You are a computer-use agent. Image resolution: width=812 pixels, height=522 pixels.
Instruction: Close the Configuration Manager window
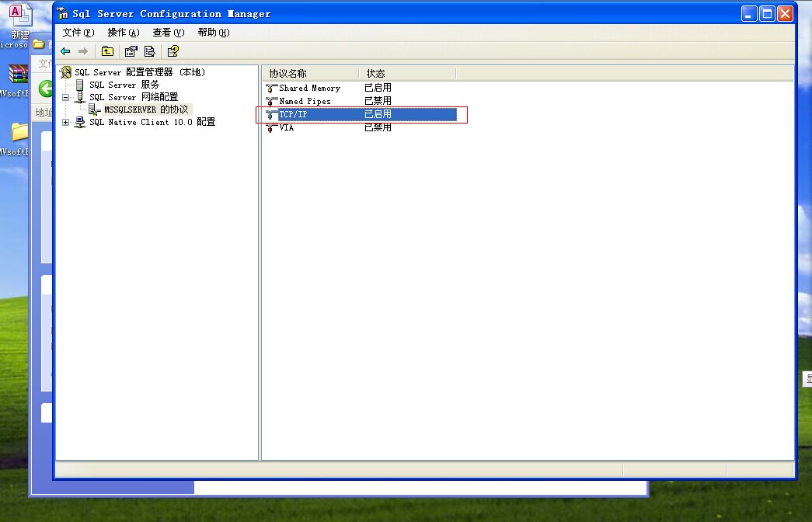click(x=785, y=13)
